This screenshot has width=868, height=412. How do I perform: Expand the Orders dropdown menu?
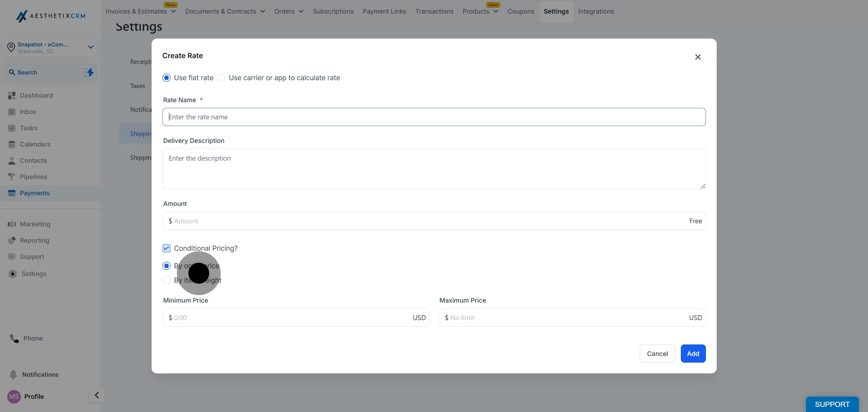coord(289,11)
